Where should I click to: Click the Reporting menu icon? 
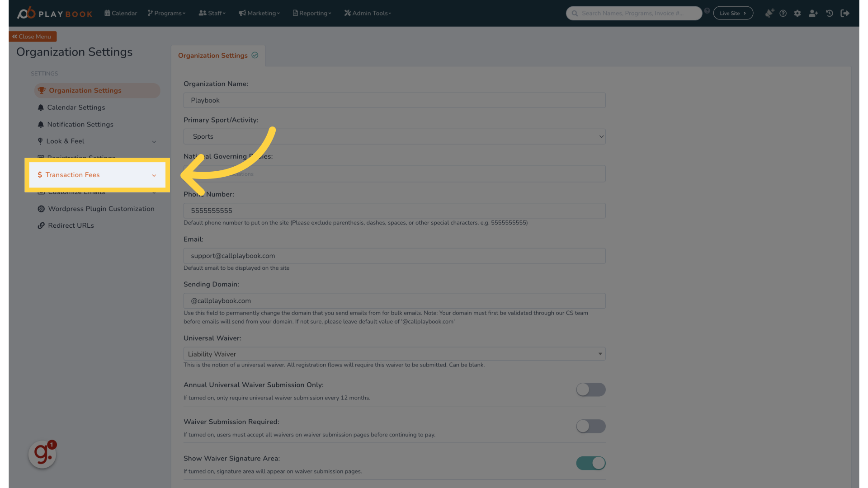(295, 13)
